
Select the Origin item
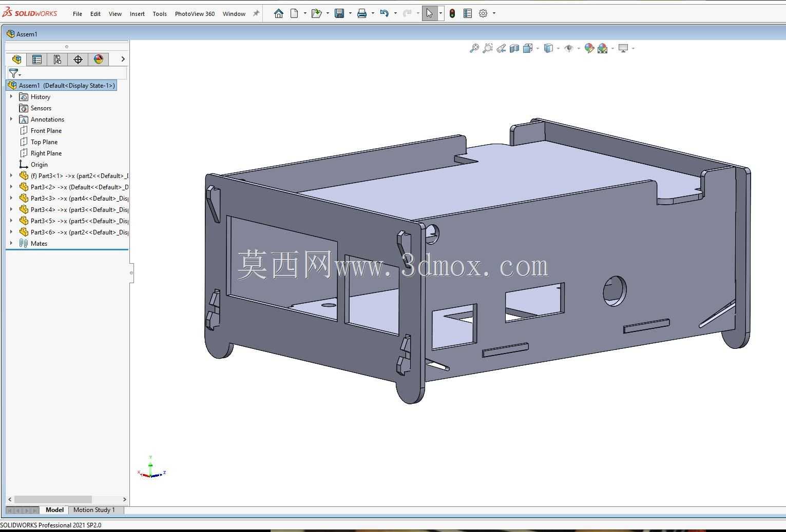(39, 165)
